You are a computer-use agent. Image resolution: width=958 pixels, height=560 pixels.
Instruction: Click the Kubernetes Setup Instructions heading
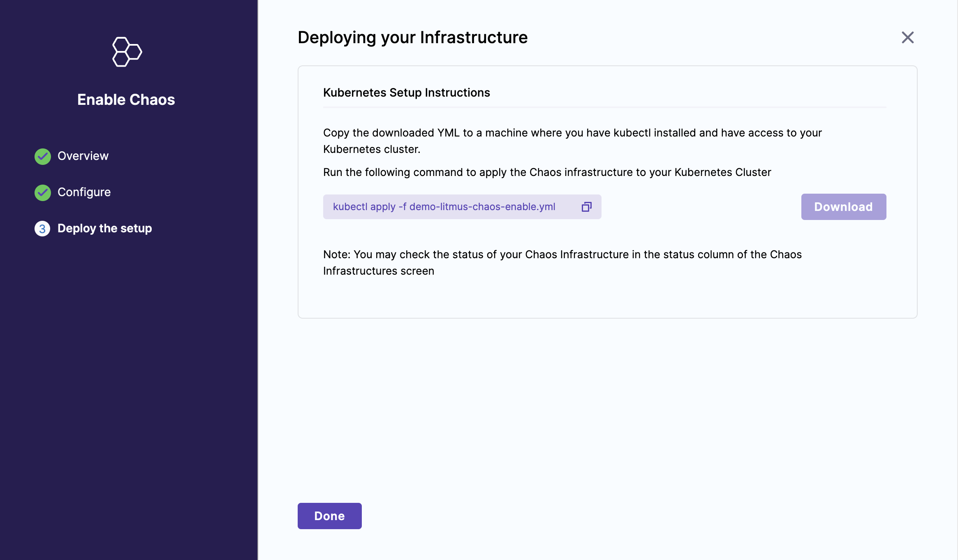406,93
